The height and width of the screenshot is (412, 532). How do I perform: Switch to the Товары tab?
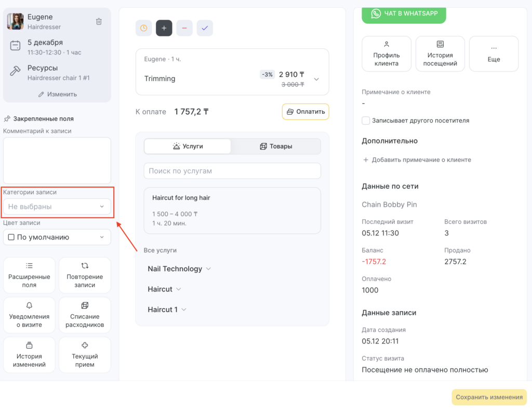(276, 147)
